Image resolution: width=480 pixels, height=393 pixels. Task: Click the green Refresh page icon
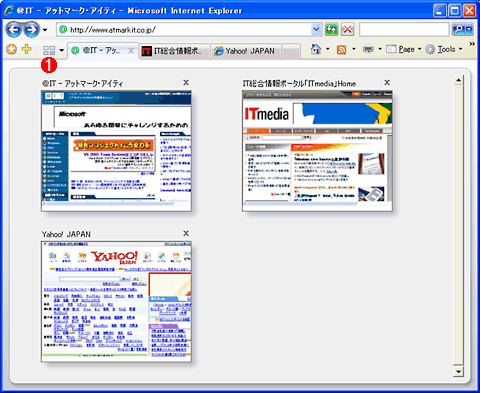(332, 30)
